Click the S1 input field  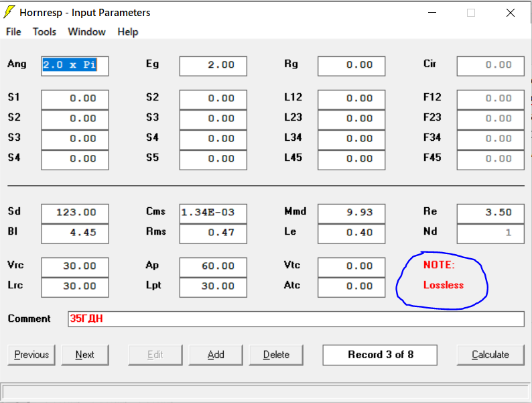click(75, 99)
